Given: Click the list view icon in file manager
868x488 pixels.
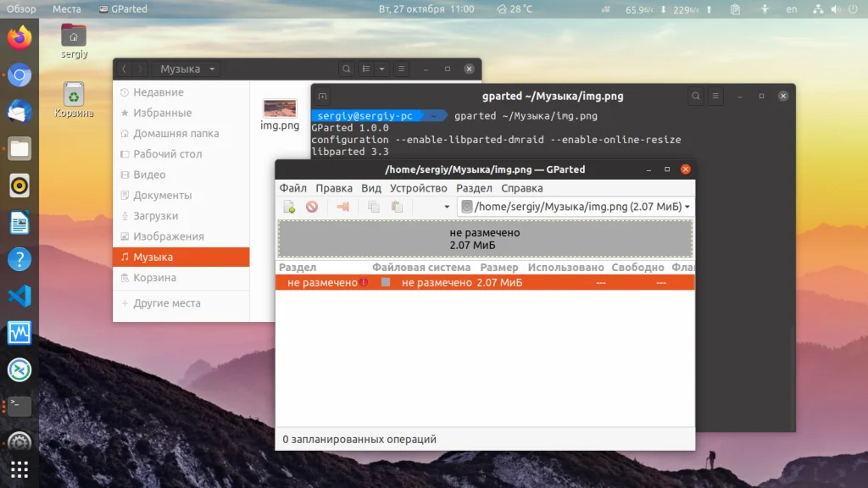Looking at the screenshot, I should tap(368, 69).
